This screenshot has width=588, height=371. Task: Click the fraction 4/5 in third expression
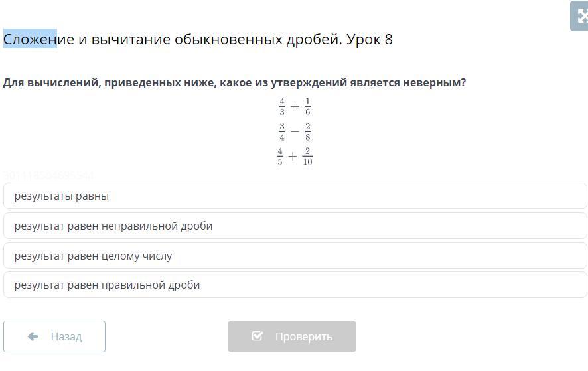coord(281,157)
